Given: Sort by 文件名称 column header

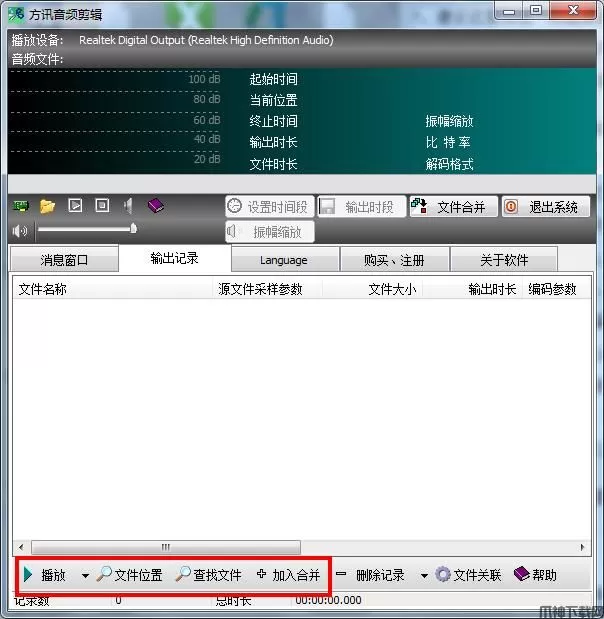Looking at the screenshot, I should point(113,289).
